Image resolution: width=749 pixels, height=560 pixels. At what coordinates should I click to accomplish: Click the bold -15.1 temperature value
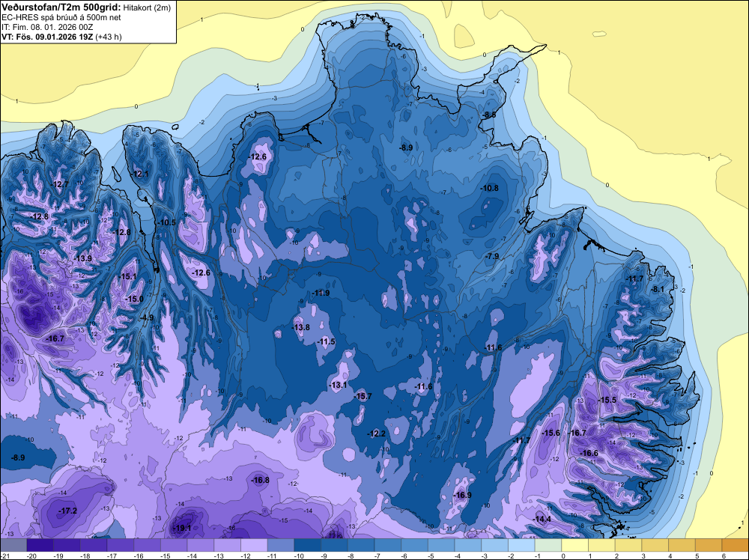pyautogui.click(x=127, y=276)
